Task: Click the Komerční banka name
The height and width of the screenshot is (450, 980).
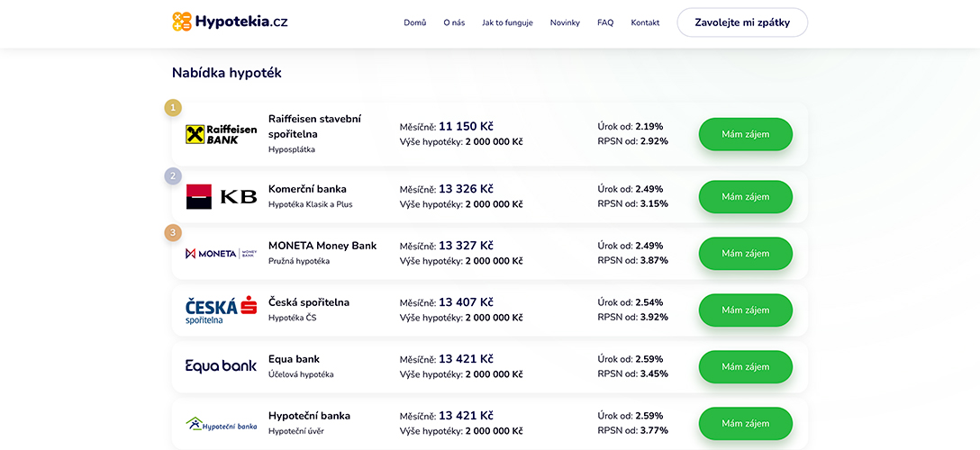Action: [307, 188]
